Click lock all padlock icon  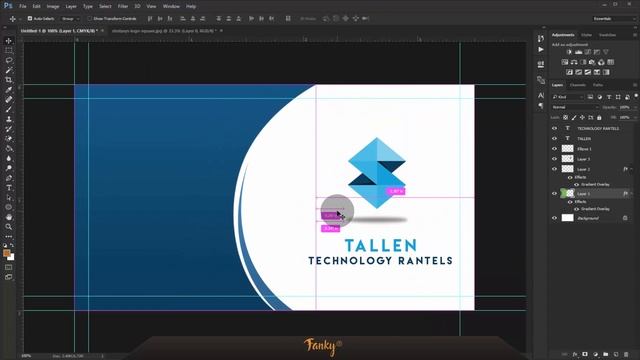tap(599, 118)
